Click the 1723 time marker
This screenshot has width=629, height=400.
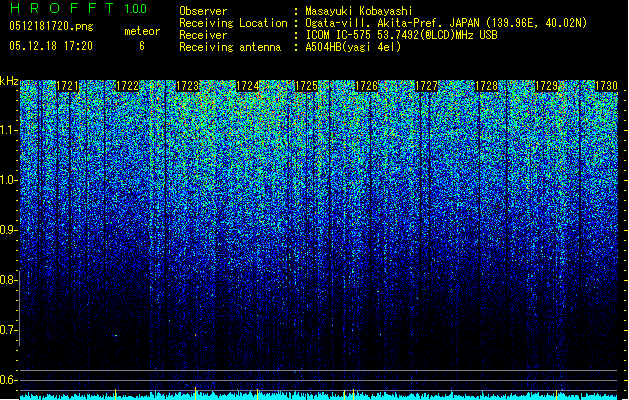pyautogui.click(x=187, y=86)
